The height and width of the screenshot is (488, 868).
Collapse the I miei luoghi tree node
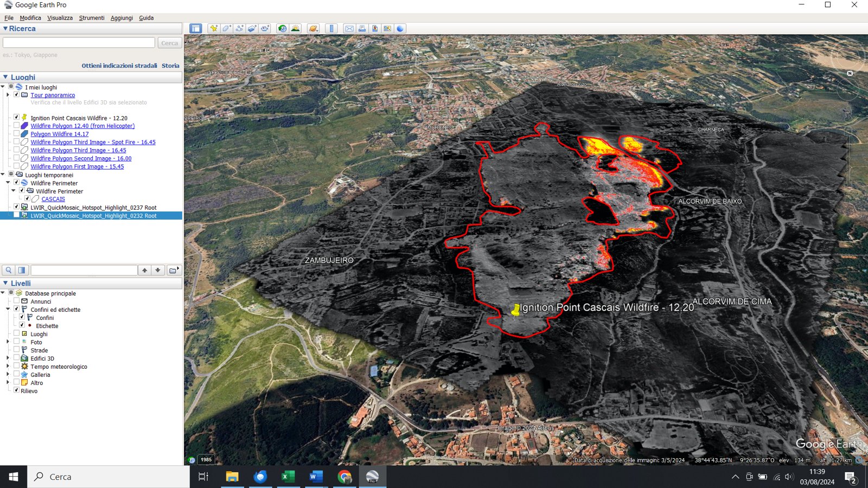(x=3, y=87)
